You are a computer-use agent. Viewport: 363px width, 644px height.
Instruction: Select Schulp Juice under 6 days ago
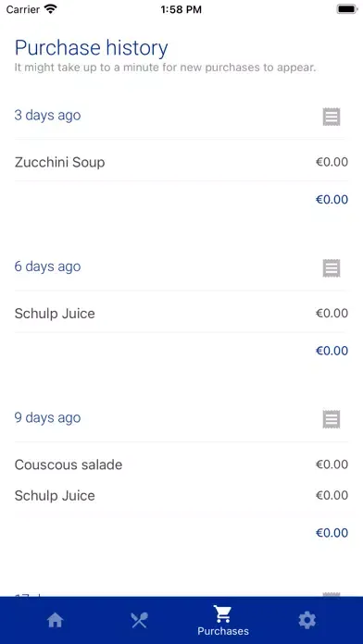coord(181,314)
